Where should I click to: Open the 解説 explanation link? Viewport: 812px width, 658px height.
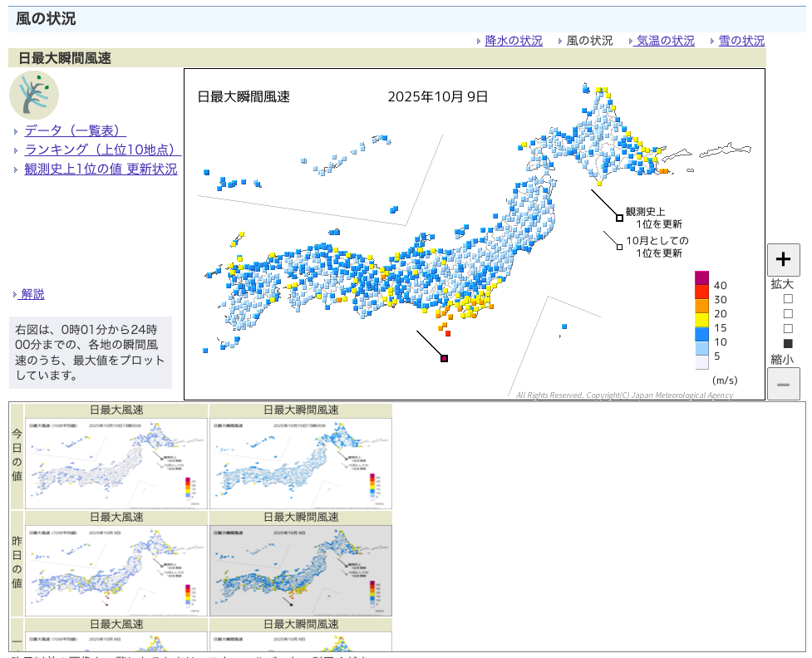(32, 294)
